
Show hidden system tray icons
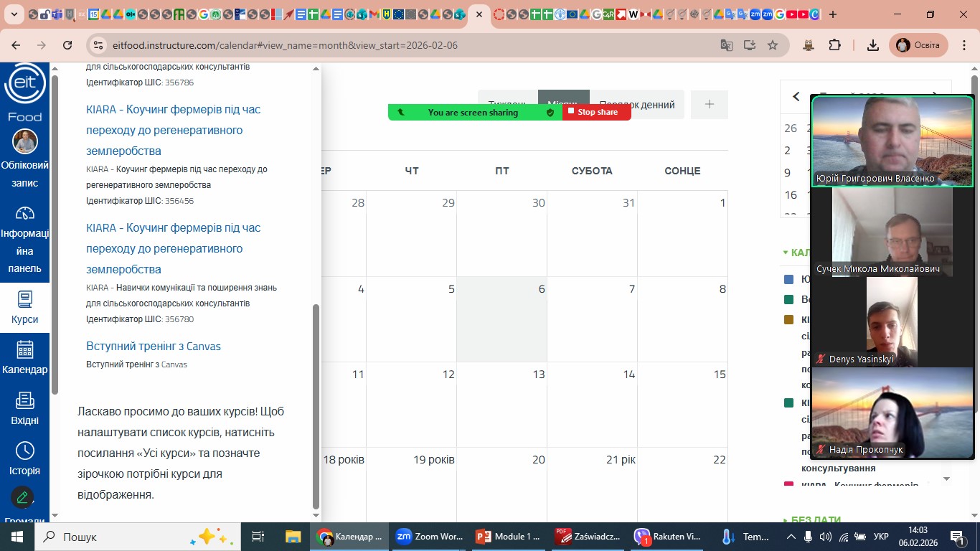point(791,537)
